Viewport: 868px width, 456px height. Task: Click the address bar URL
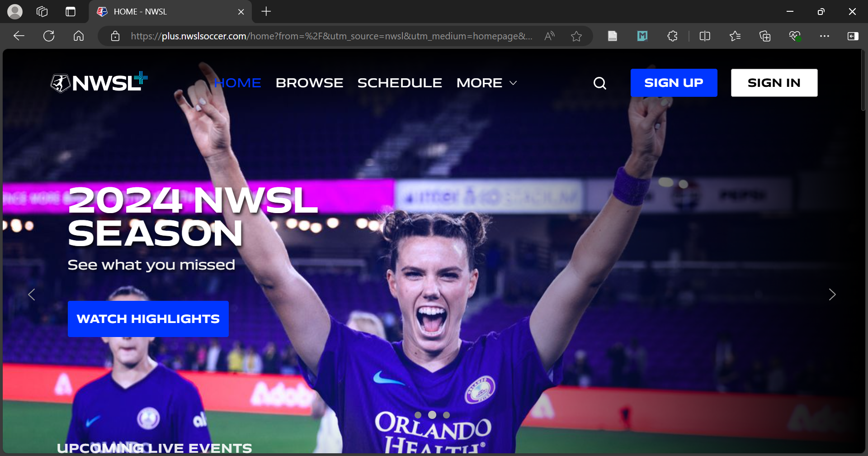[x=331, y=36]
